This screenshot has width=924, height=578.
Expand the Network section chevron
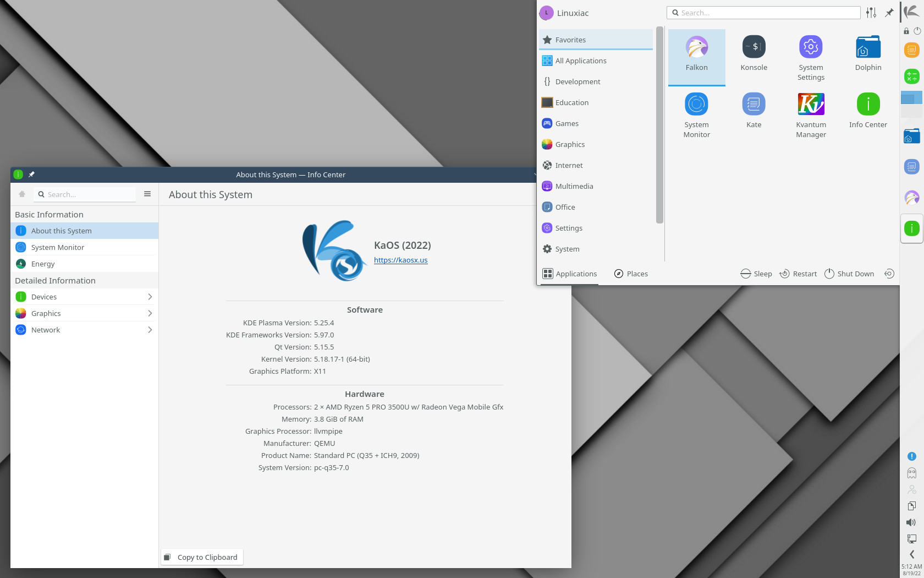pyautogui.click(x=150, y=330)
